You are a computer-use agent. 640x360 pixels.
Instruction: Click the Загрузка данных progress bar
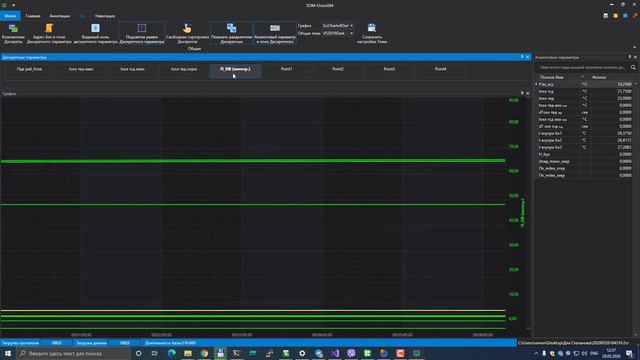(x=124, y=343)
